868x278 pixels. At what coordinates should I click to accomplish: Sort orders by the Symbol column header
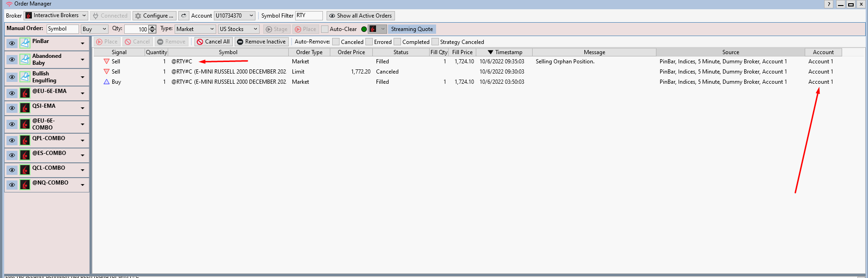click(x=228, y=52)
